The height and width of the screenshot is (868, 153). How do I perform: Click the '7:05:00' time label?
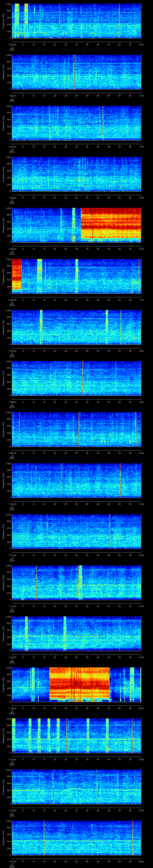[12, 249]
